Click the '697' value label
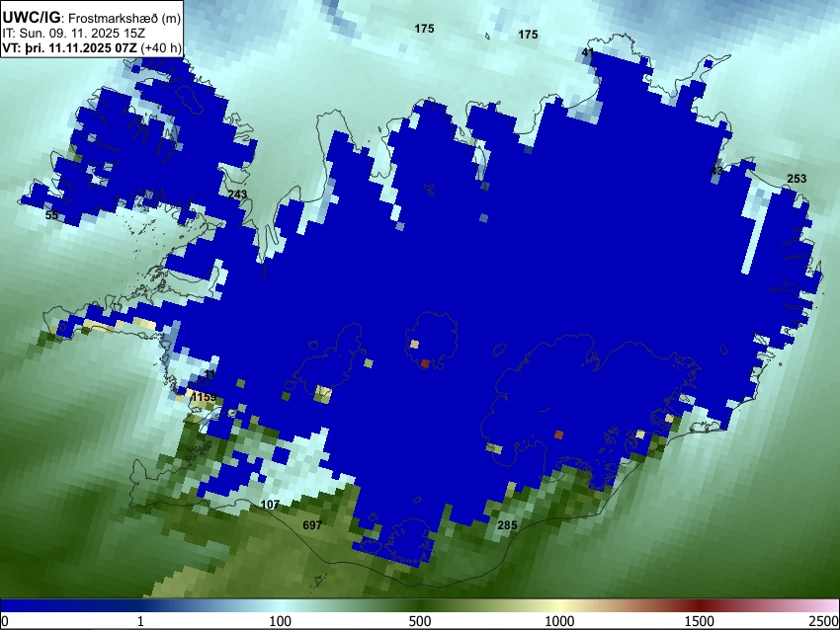840x630 pixels. click(312, 525)
